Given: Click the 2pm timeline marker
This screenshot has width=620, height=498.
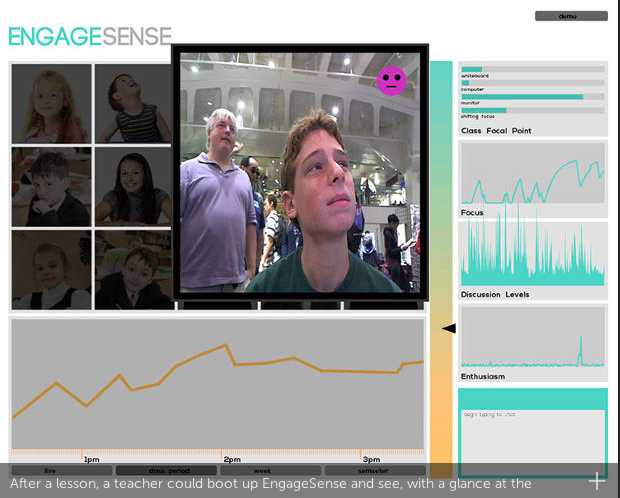Looking at the screenshot, I should (x=232, y=459).
